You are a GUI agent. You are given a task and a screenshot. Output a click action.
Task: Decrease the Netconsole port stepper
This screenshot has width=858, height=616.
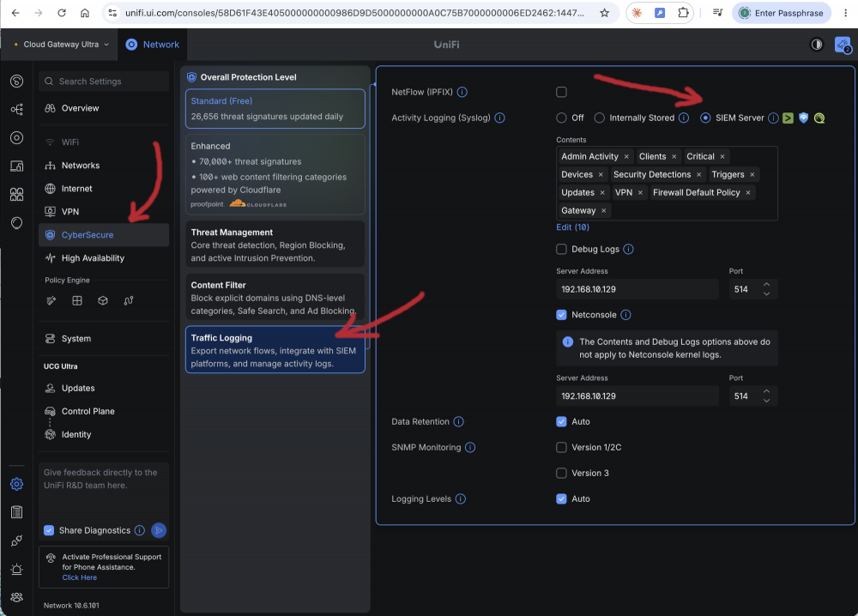click(766, 401)
